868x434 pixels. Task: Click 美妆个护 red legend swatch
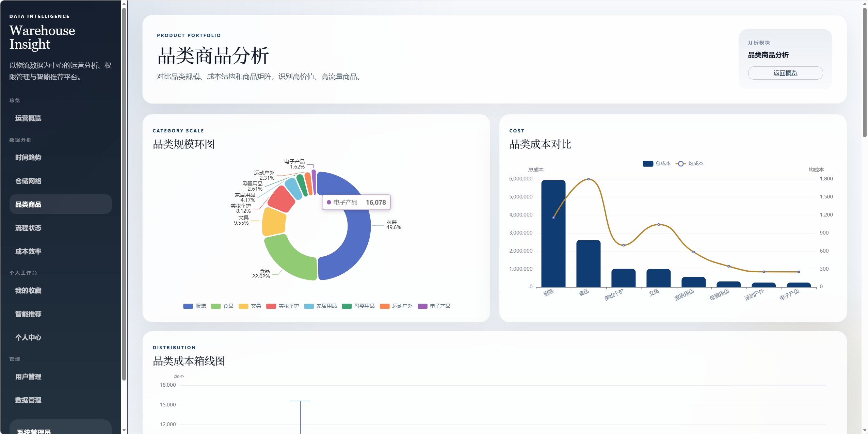271,306
